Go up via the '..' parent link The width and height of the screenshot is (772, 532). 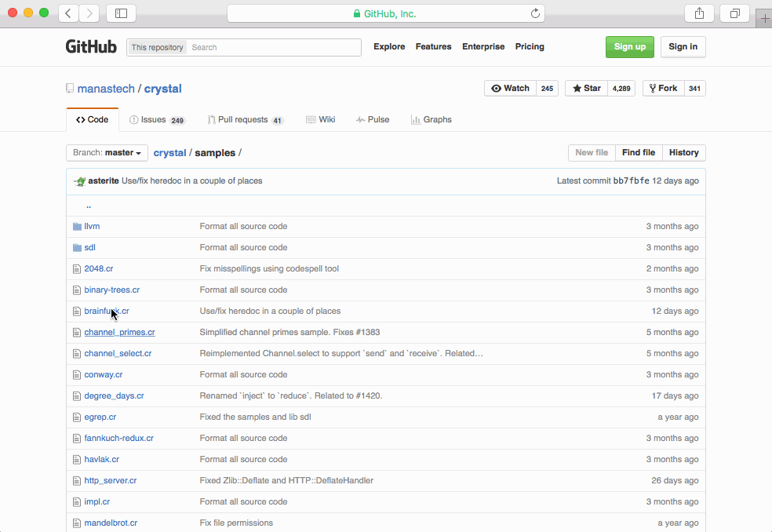click(89, 206)
